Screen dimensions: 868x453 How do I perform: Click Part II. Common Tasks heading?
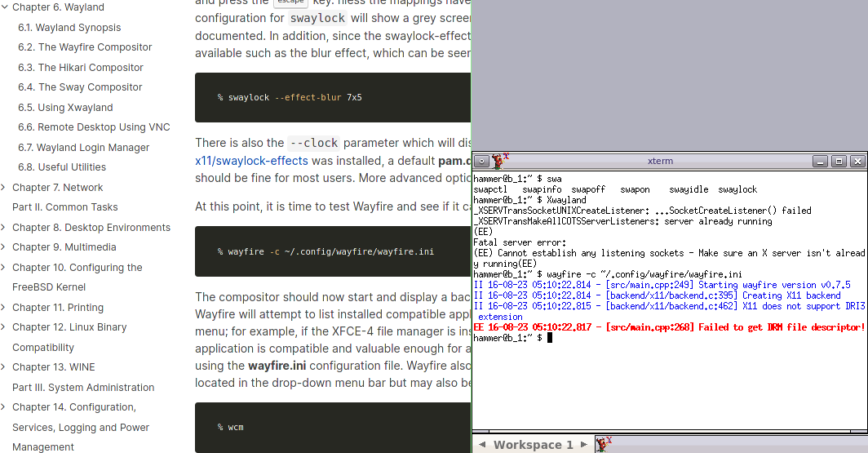(x=64, y=207)
